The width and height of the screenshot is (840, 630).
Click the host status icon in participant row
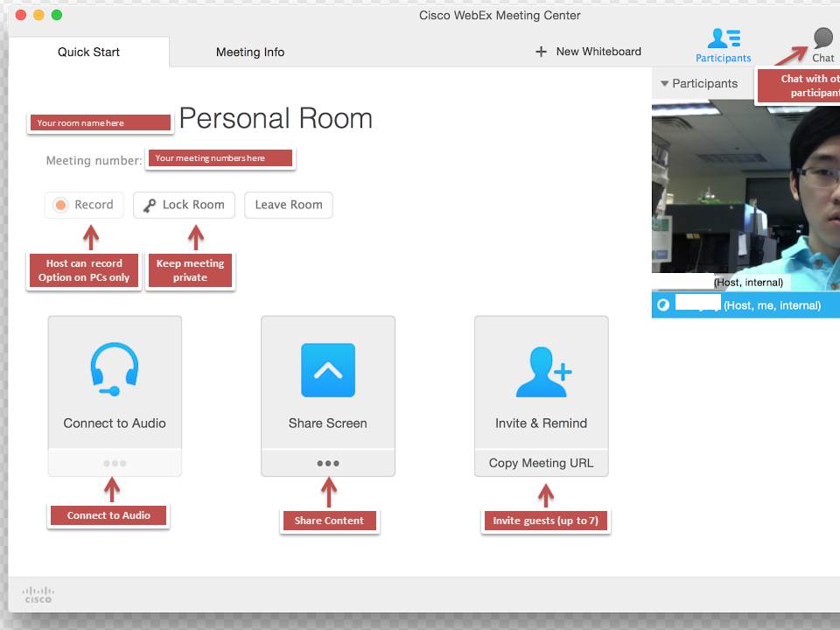point(663,304)
